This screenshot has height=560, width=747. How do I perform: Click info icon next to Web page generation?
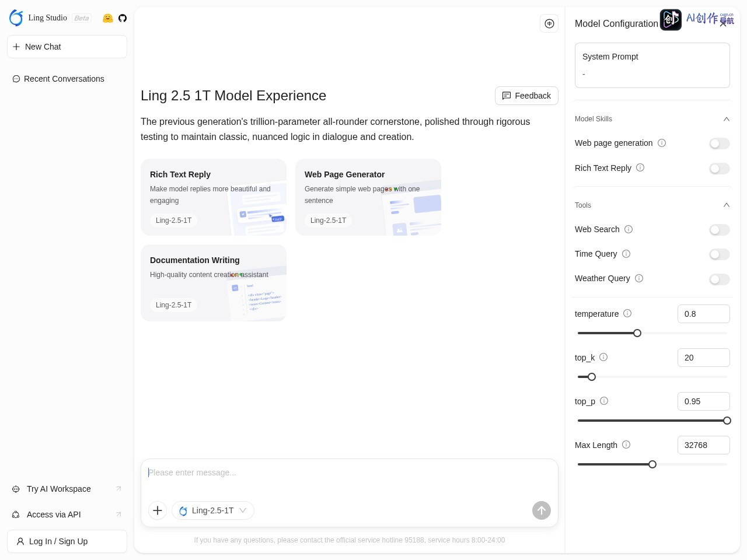pos(662,143)
